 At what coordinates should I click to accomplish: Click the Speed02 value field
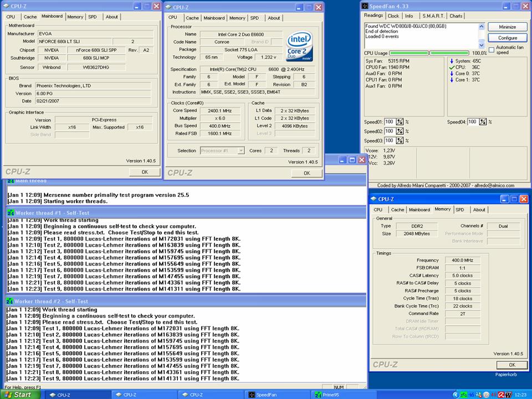click(390, 131)
